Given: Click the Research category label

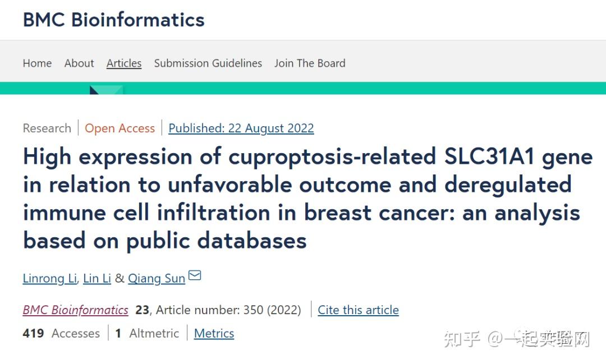Looking at the screenshot, I should 47,128.
